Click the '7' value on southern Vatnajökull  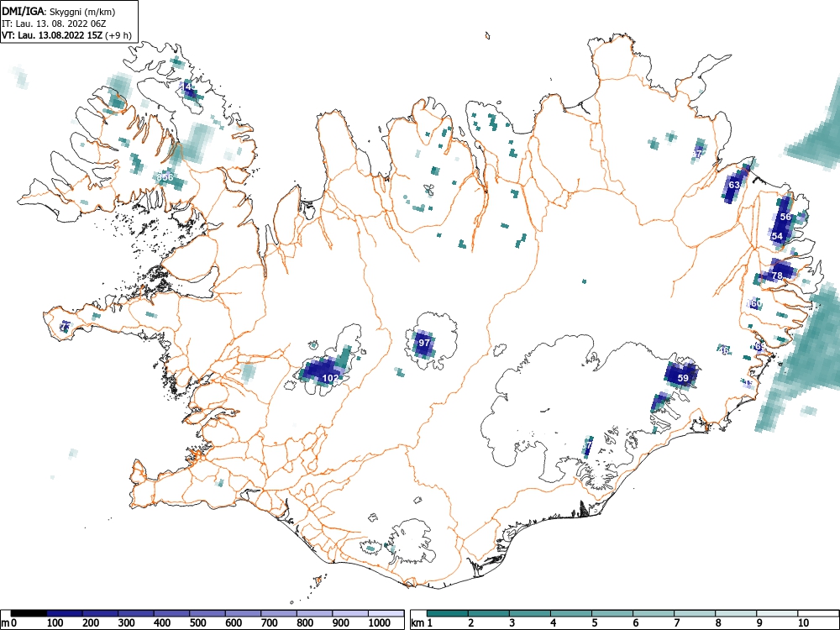coord(589,444)
